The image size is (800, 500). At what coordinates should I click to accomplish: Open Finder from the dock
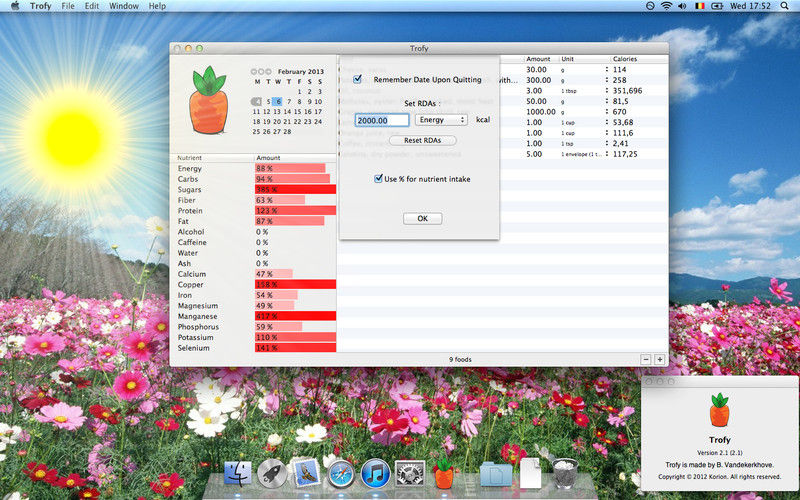pos(238,473)
